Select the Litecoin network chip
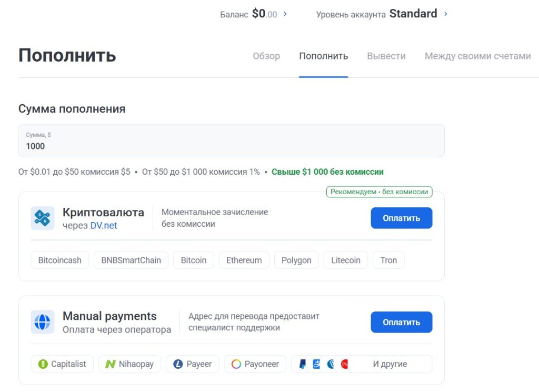Viewport: 539px width, 392px height. click(x=345, y=259)
